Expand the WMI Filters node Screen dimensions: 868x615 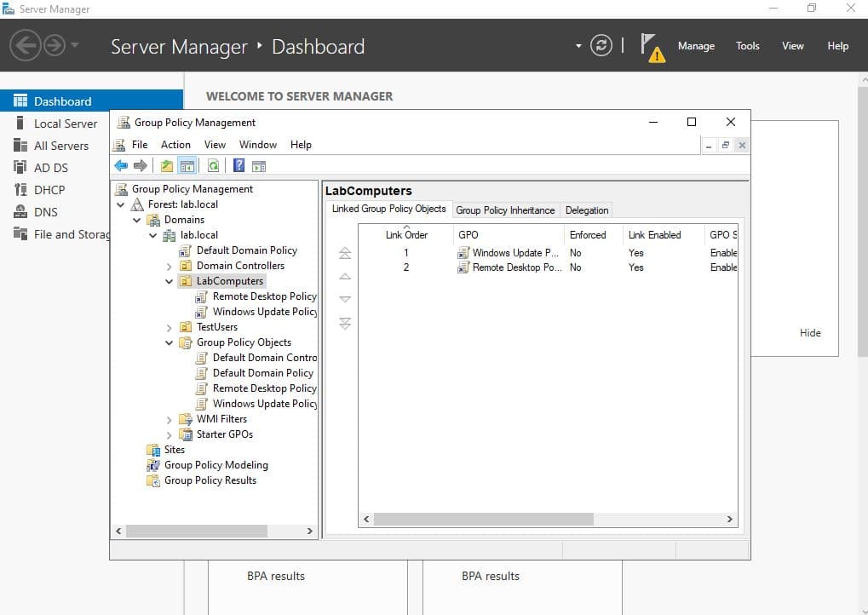pos(170,420)
